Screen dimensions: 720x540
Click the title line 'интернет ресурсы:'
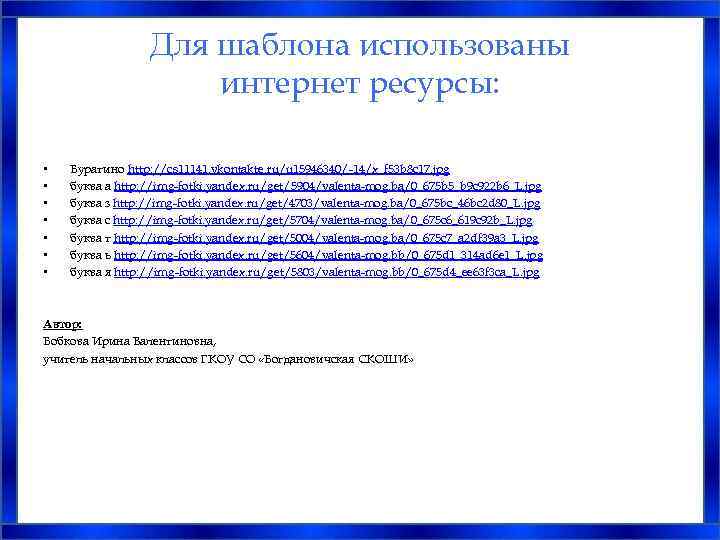[x=360, y=85]
